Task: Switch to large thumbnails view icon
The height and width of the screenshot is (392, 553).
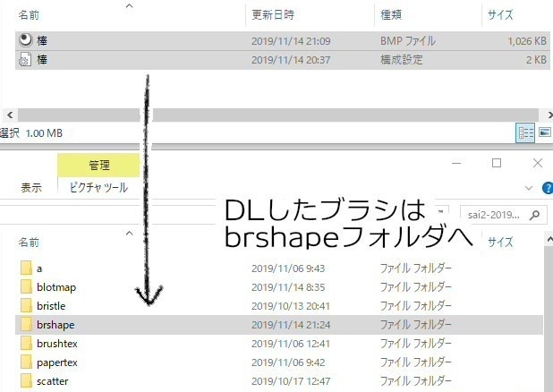Action: pos(545,132)
